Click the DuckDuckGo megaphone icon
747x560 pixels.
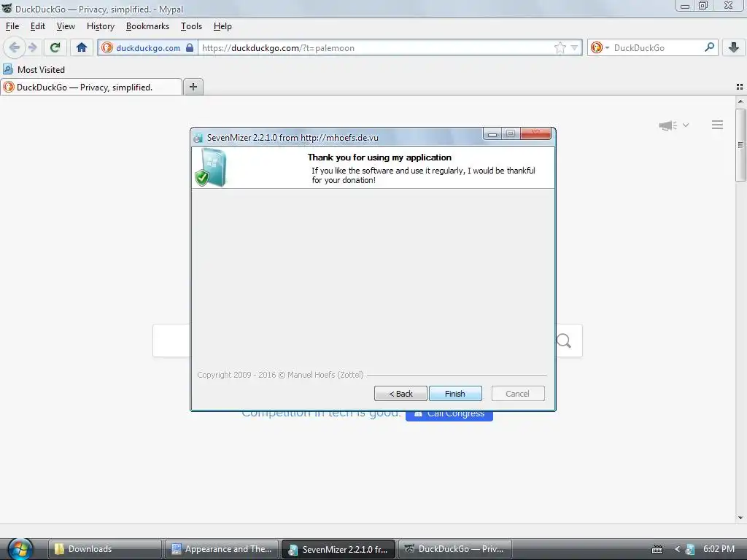668,125
